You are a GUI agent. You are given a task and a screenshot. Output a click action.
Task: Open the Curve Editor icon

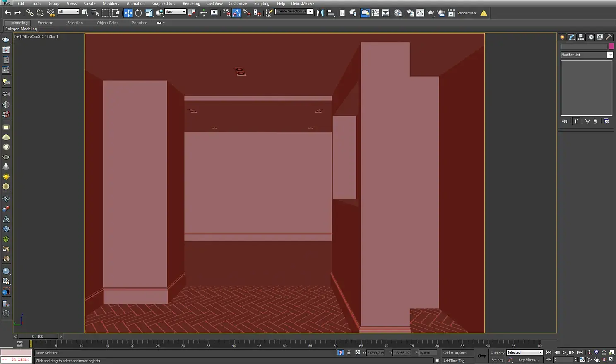375,13
